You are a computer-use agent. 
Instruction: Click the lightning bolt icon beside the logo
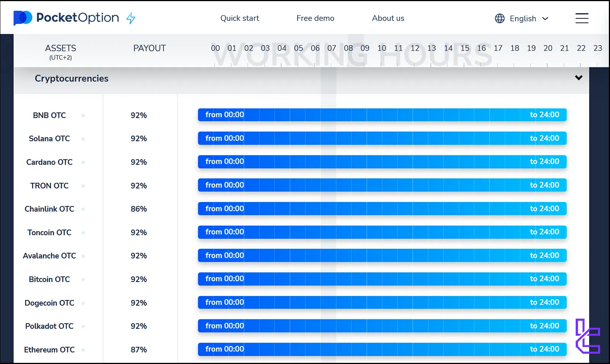(x=131, y=18)
